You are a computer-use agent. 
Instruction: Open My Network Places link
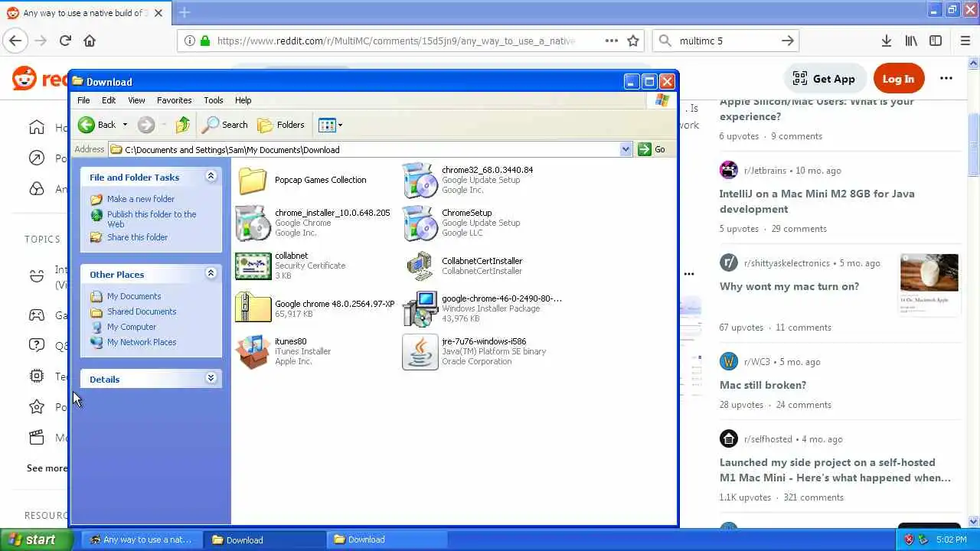142,342
